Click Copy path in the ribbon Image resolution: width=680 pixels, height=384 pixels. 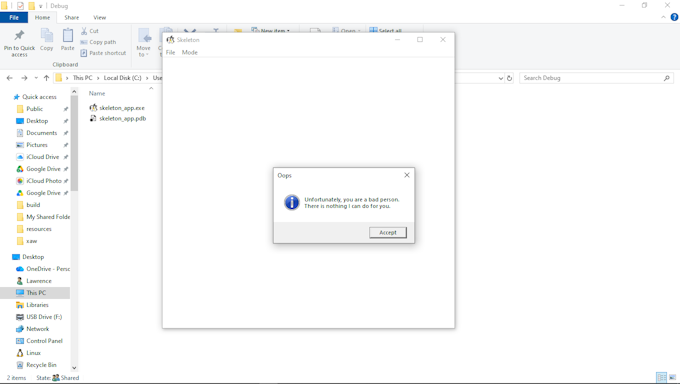coord(98,42)
